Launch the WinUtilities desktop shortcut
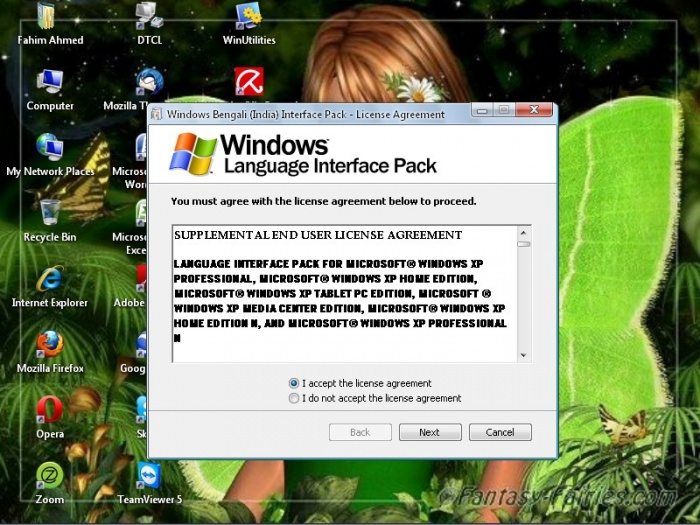Viewport: 700px width, 525px height. pos(249,17)
